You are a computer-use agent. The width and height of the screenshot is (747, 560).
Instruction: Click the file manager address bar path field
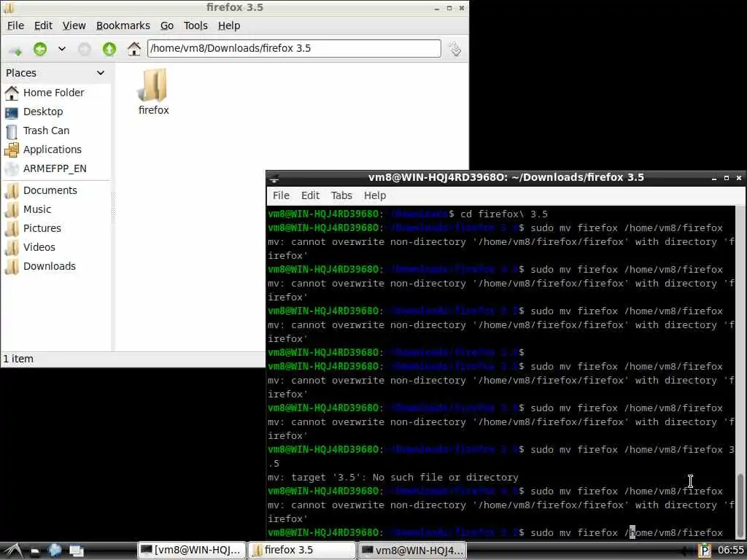294,48
